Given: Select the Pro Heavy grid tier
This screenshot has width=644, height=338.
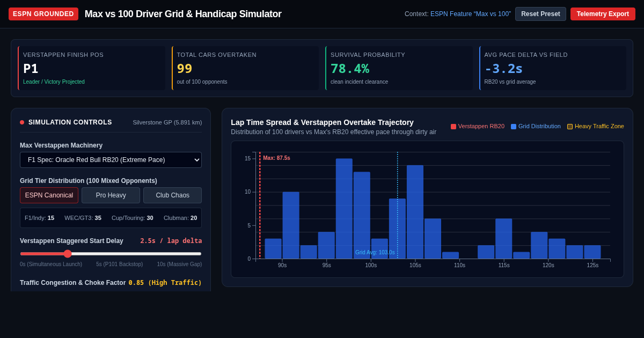Looking at the screenshot, I should pyautogui.click(x=111, y=195).
